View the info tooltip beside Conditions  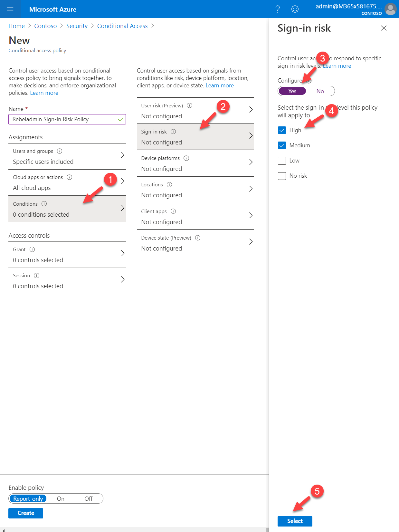click(43, 203)
